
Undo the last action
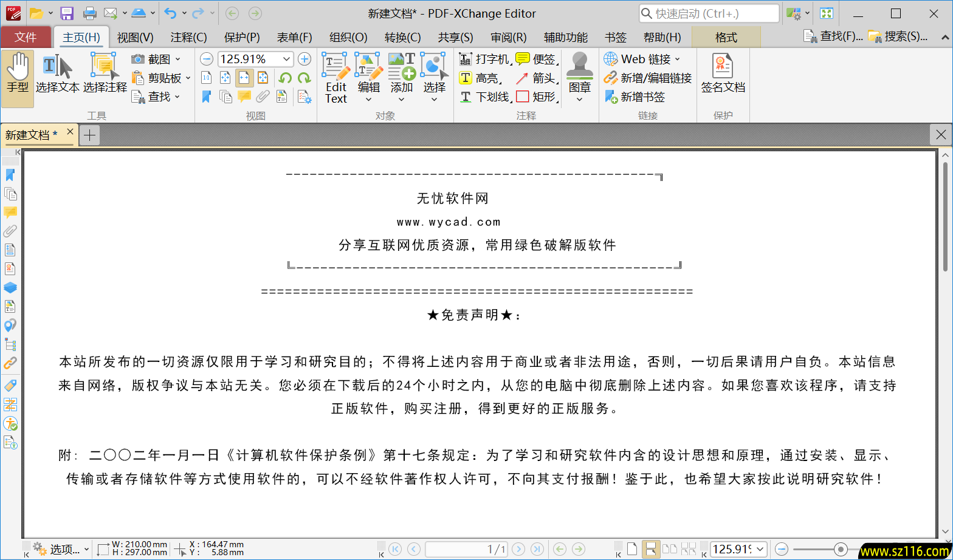pyautogui.click(x=170, y=13)
